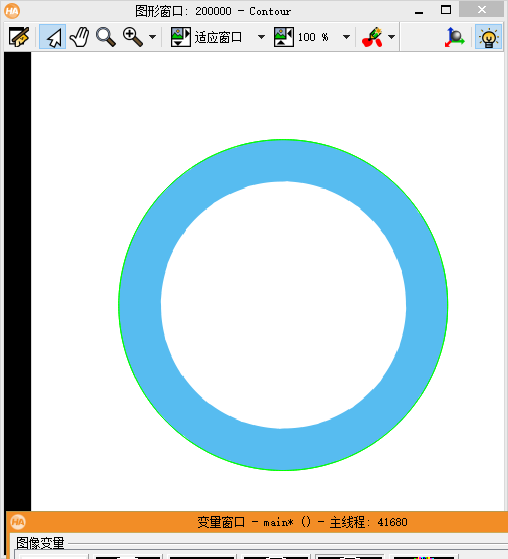Click the 100 % image size icon
508x559 pixels.
coord(284,37)
